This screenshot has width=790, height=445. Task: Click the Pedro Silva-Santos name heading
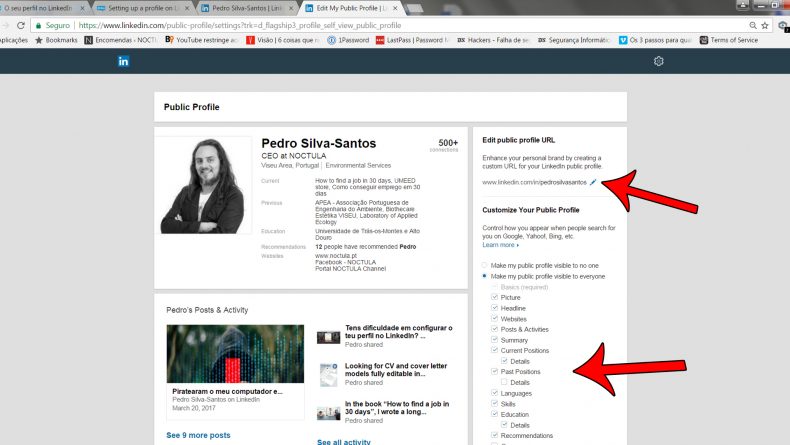click(x=318, y=143)
